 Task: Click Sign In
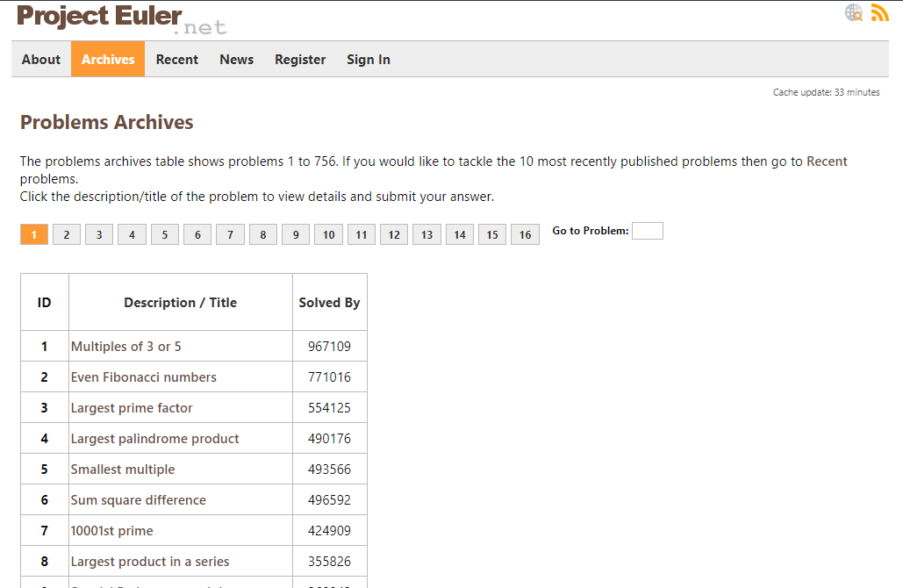pos(369,60)
